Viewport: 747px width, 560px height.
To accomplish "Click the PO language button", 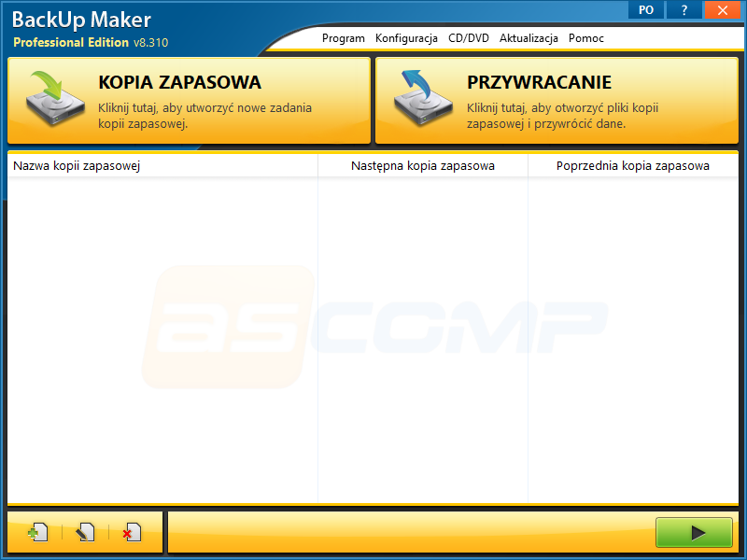I will [x=646, y=10].
